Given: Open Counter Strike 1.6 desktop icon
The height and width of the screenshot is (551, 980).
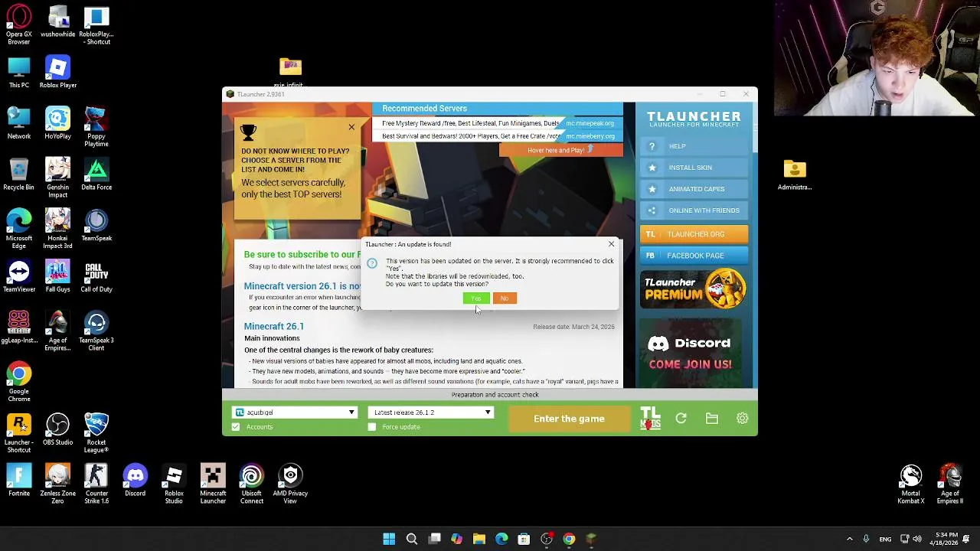Looking at the screenshot, I should 96,484.
